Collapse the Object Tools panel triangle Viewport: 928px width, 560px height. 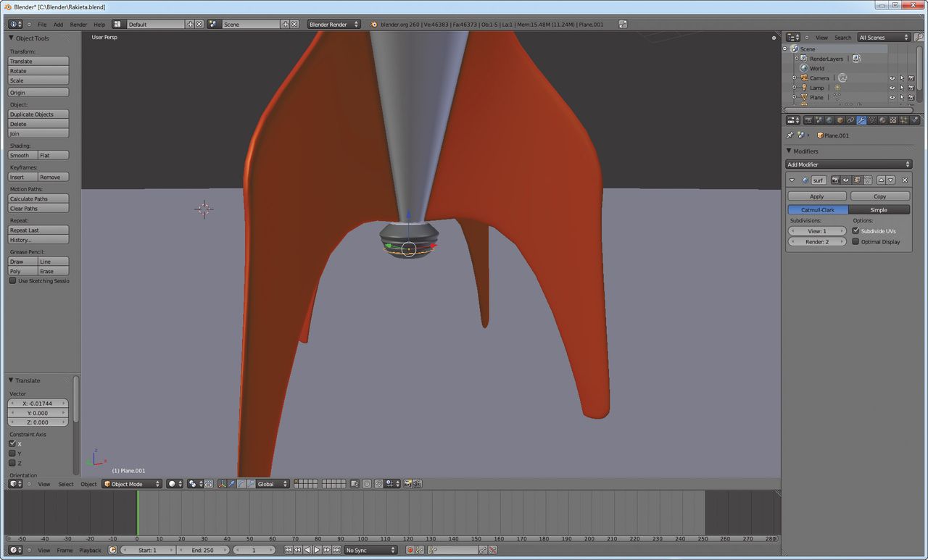pos(12,38)
